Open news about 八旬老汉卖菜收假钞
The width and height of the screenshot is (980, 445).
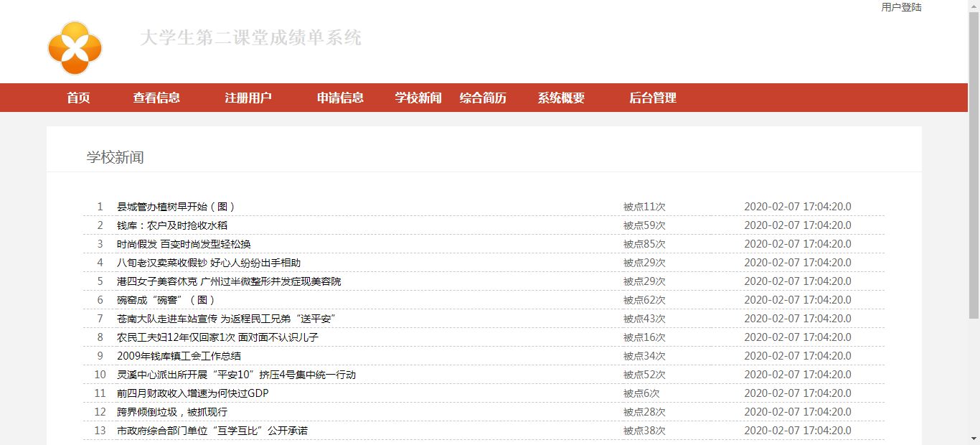click(x=209, y=263)
